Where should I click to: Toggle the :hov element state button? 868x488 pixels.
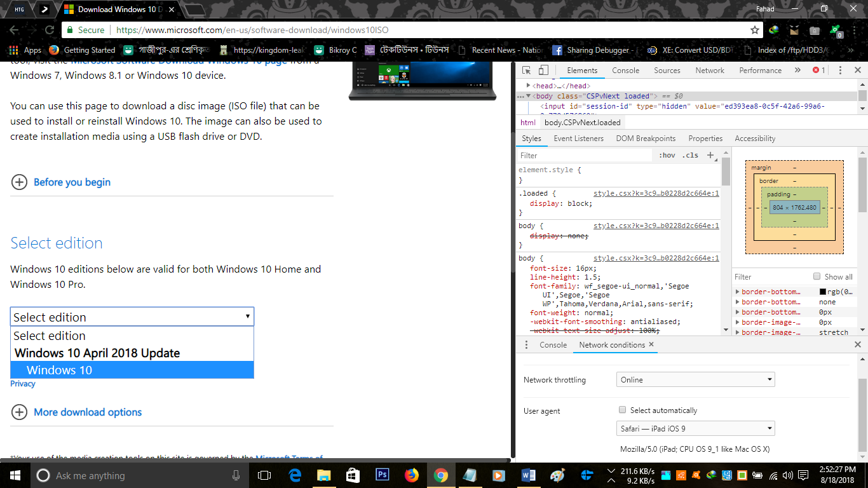point(667,155)
